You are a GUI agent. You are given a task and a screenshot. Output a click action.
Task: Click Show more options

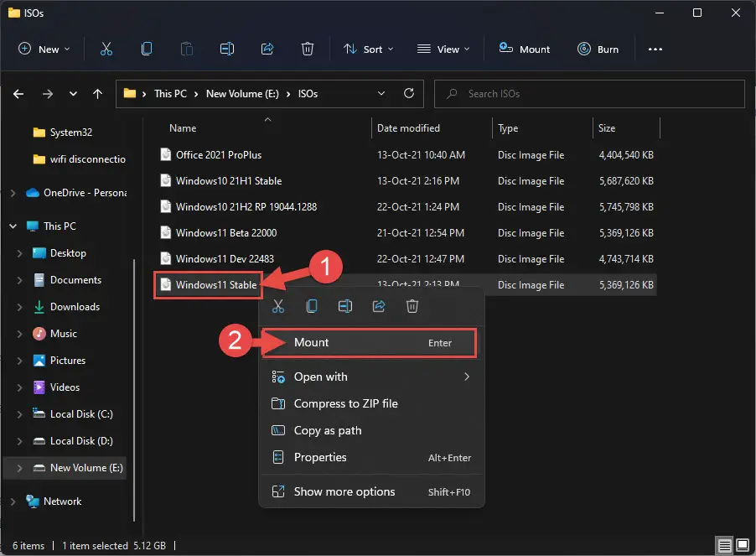point(371,492)
